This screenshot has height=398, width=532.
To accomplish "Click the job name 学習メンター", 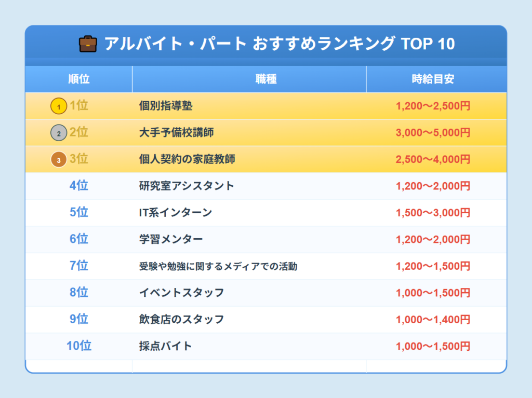I will [171, 239].
